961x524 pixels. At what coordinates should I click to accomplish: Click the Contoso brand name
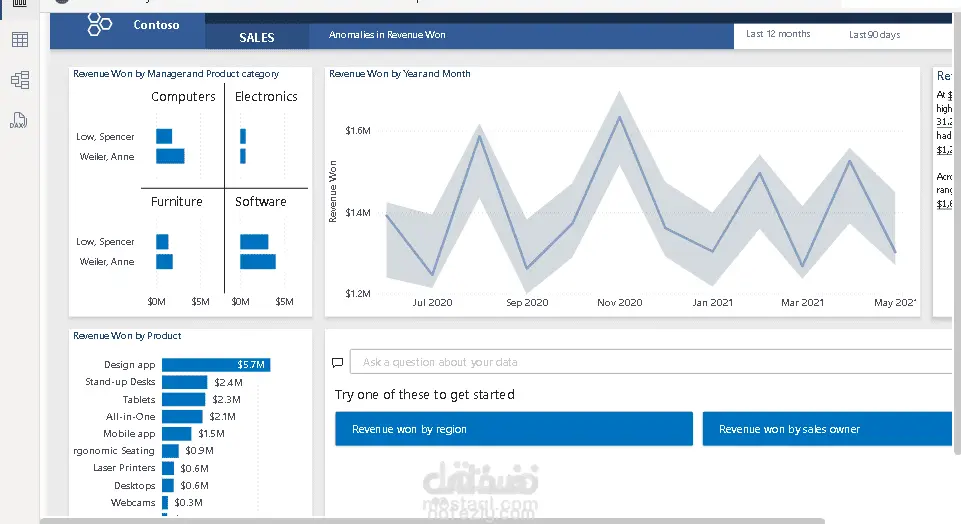pos(156,25)
